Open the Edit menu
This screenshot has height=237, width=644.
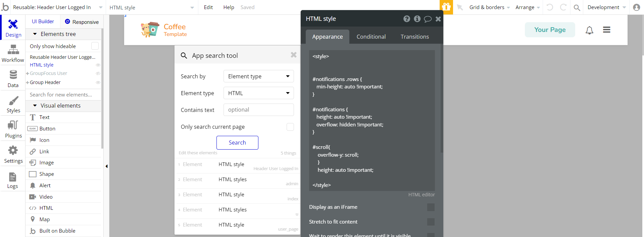[x=208, y=7]
